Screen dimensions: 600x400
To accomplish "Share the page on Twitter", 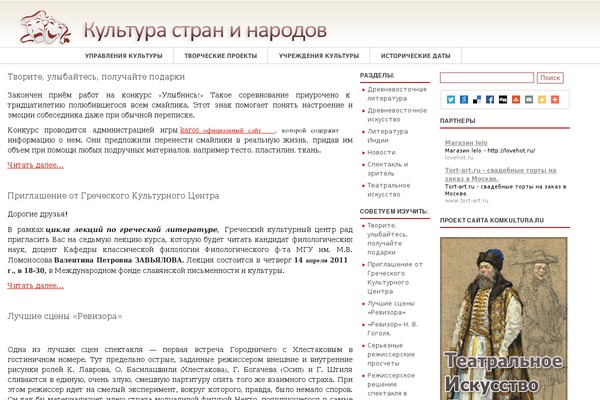I will tap(451, 100).
